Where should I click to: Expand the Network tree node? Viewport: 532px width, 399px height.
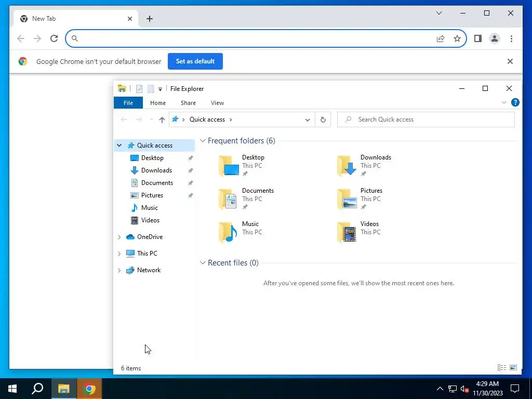pos(119,270)
